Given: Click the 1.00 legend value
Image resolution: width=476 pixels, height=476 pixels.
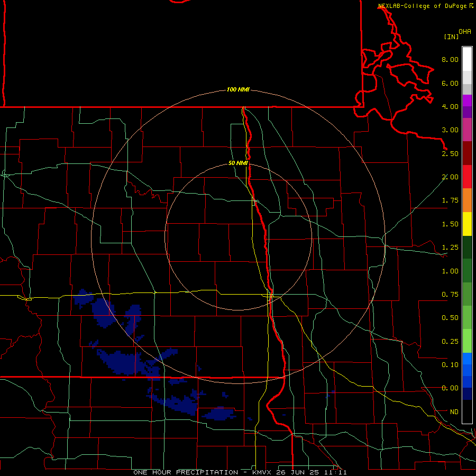Looking at the screenshot, I should (450, 271).
